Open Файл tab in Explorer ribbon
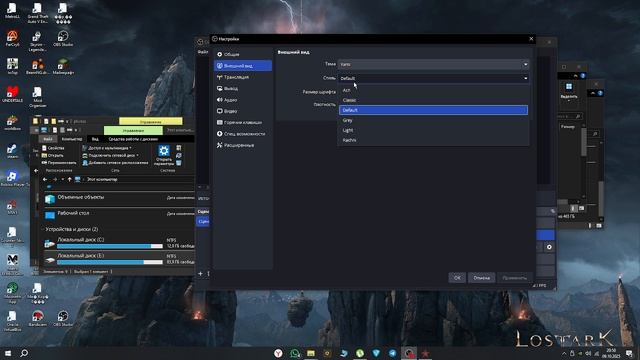Screen dimensions: 640x360 click(48, 139)
